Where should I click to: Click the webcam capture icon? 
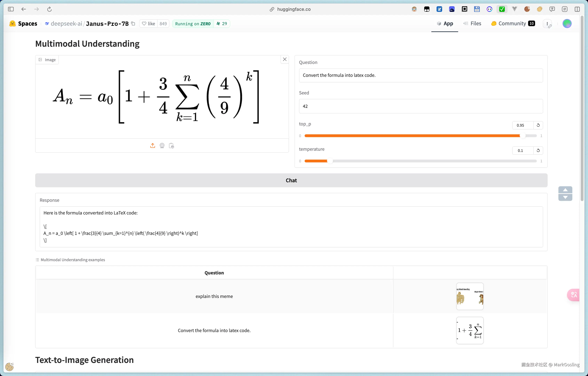[x=162, y=146]
